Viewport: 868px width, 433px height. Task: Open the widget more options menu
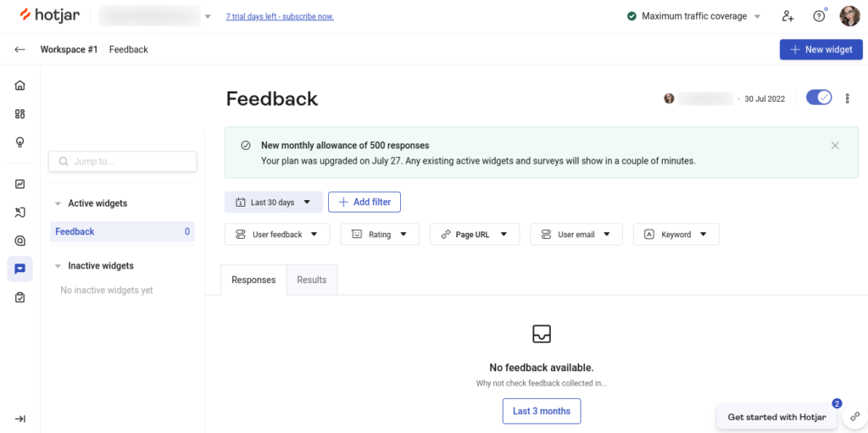847,98
